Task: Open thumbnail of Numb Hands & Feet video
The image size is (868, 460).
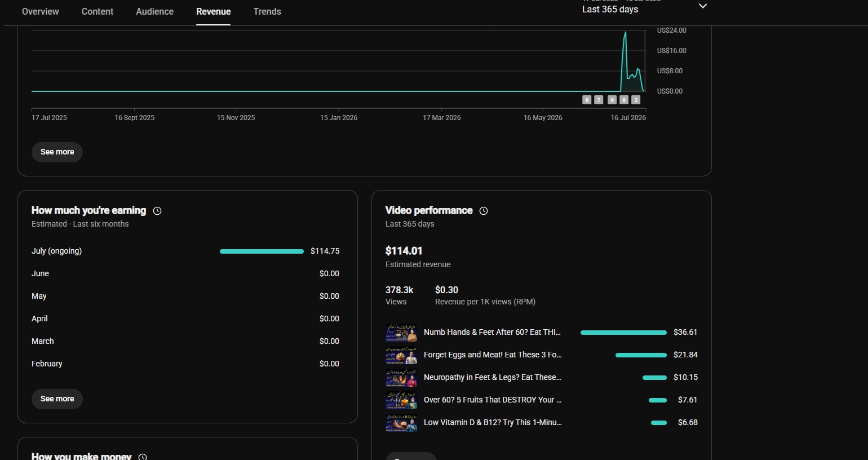Action: (401, 333)
